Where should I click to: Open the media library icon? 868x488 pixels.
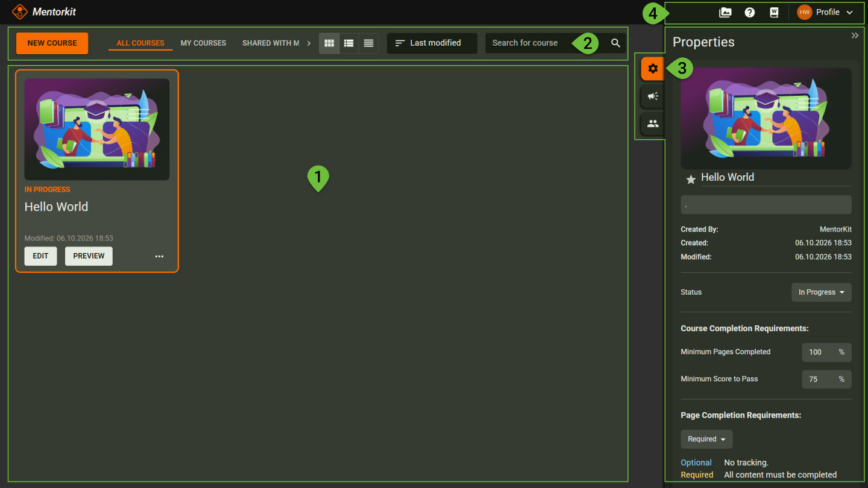tap(725, 12)
